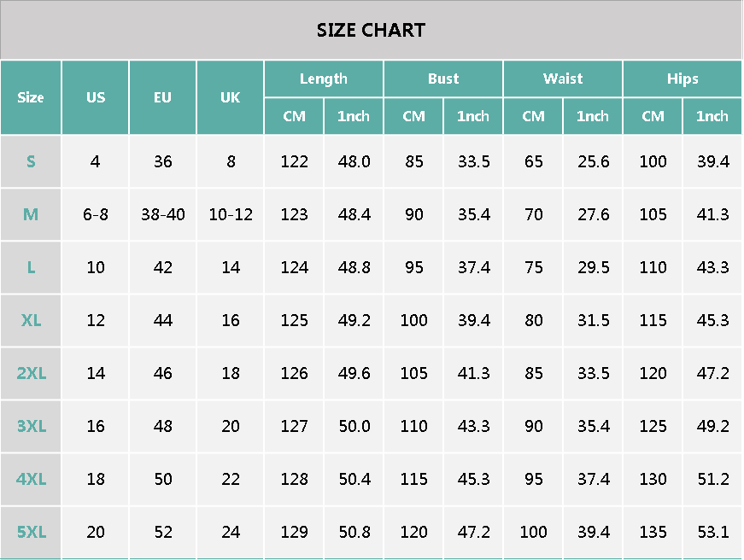Select the 5XL size row label
The width and height of the screenshot is (744, 560).
[x=31, y=532]
